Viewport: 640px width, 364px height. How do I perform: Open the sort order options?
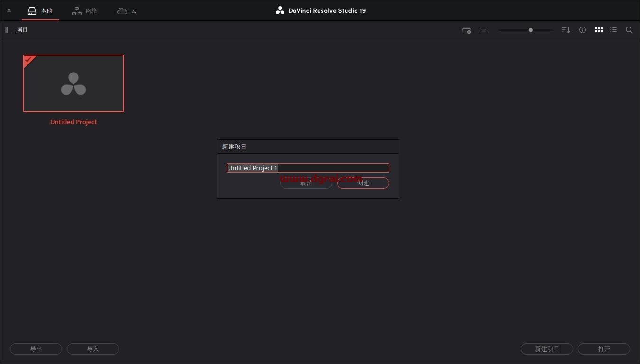[566, 30]
